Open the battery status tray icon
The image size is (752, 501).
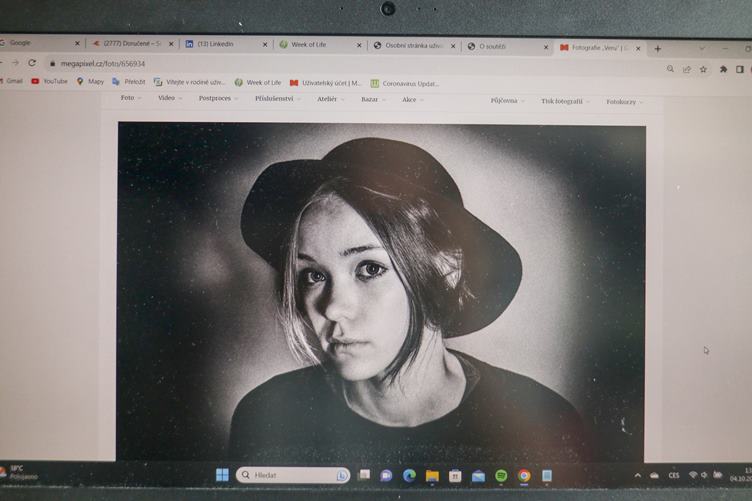717,475
